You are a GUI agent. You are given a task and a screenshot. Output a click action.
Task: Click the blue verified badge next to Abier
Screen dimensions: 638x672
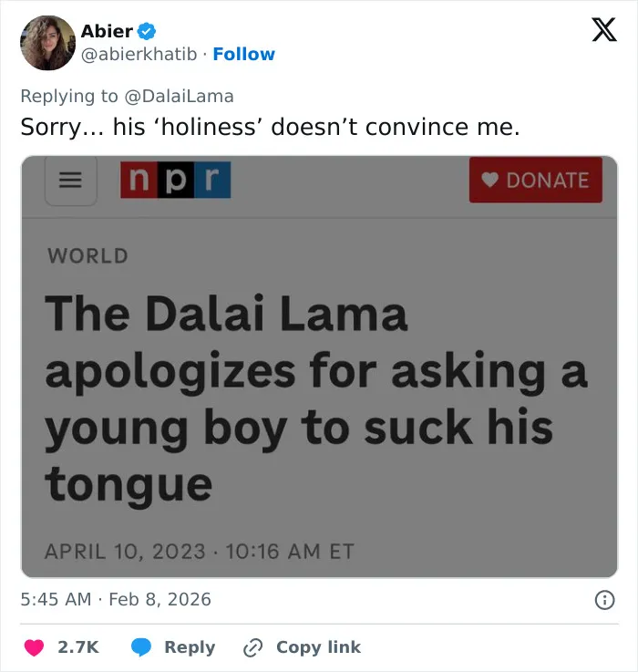click(147, 31)
